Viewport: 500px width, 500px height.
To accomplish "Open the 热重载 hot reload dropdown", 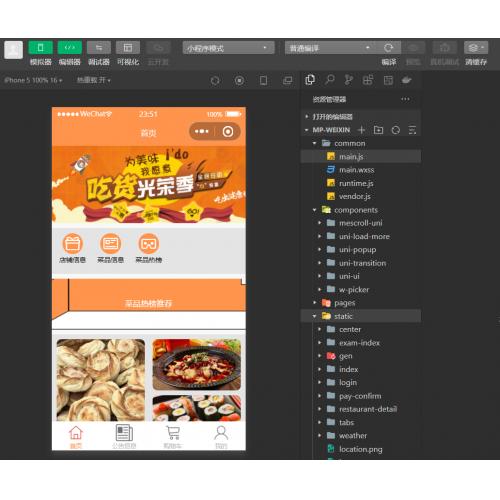I will (94, 80).
